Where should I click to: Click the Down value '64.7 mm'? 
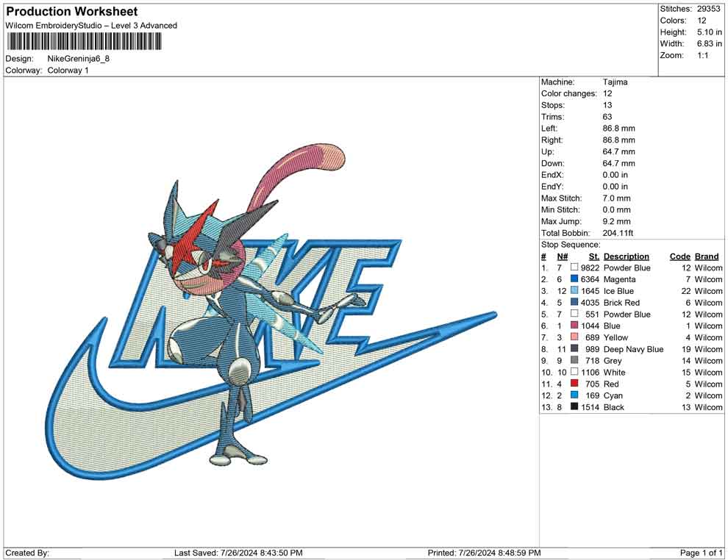[619, 163]
